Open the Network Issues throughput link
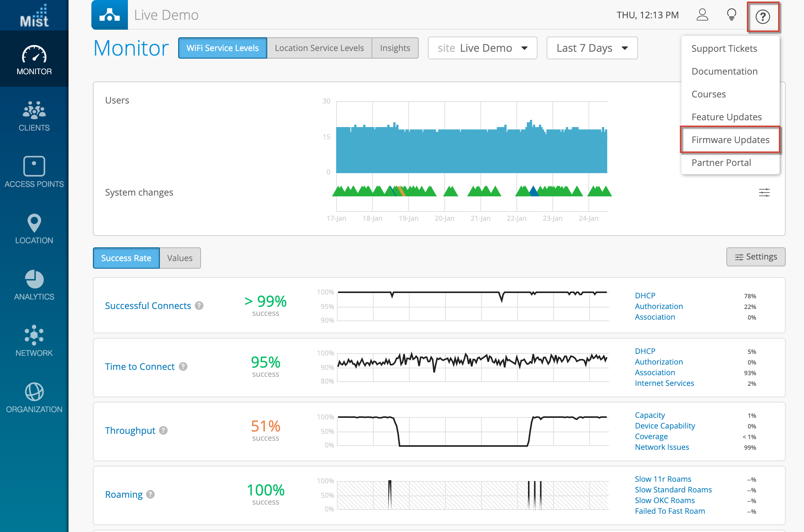 (662, 447)
